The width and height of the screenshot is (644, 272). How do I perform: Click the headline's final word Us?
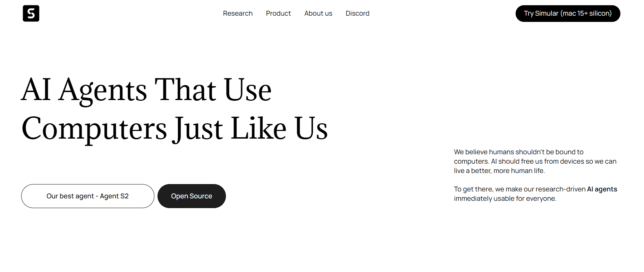(x=311, y=129)
